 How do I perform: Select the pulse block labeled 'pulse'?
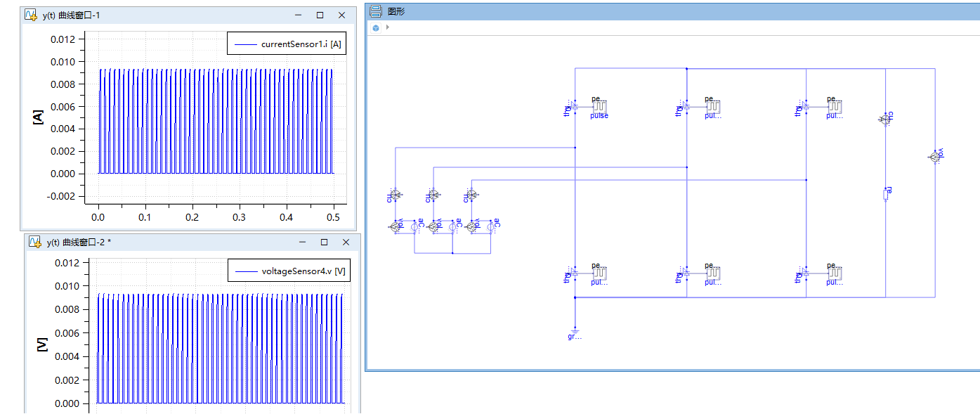(x=599, y=107)
